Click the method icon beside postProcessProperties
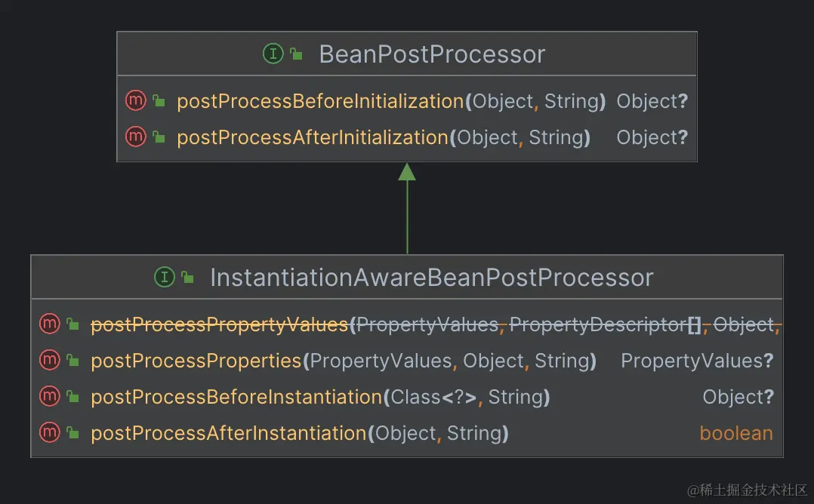This screenshot has width=814, height=504. tap(49, 360)
